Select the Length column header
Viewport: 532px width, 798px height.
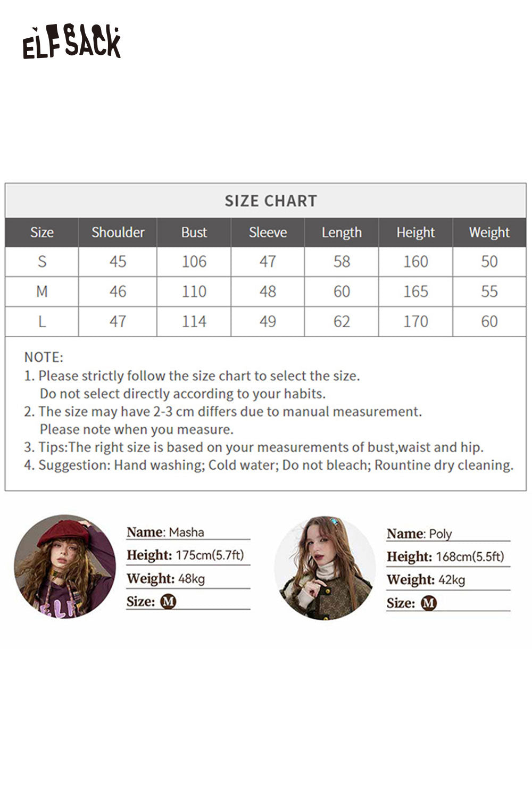coord(342,232)
